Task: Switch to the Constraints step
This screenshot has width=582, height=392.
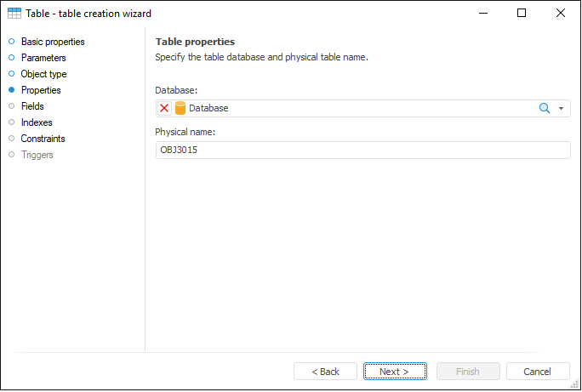Action: coord(43,139)
